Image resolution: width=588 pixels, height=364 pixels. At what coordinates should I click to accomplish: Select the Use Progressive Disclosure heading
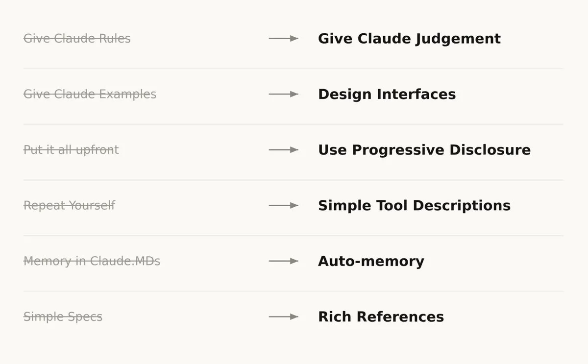point(424,150)
